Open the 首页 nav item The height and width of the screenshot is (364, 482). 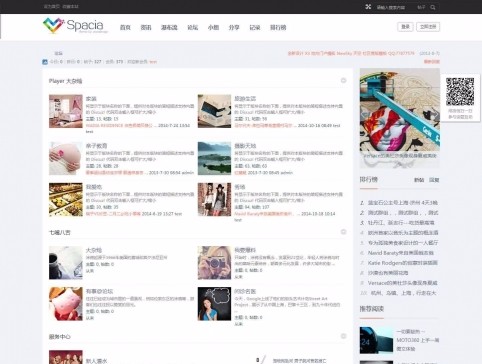click(x=125, y=28)
